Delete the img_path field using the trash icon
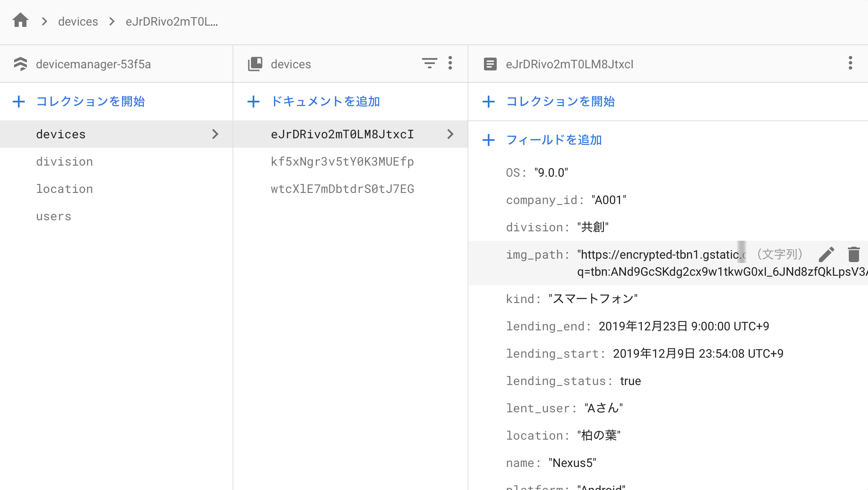 click(854, 254)
